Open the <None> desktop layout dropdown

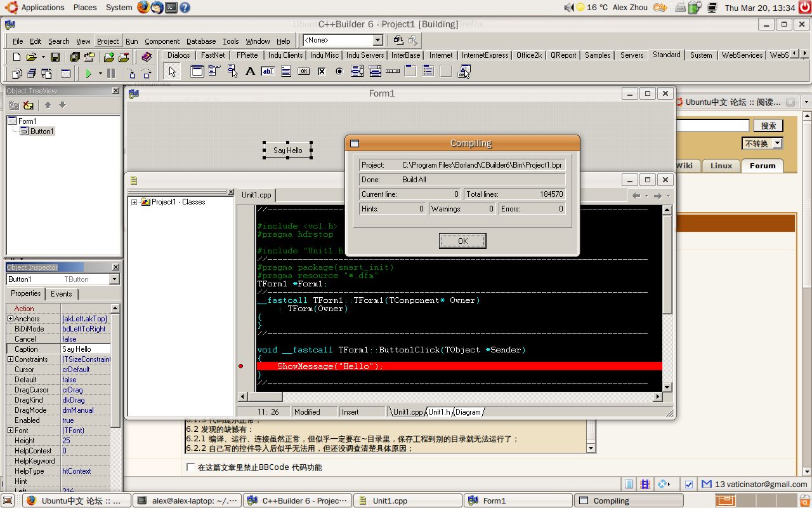coord(377,40)
